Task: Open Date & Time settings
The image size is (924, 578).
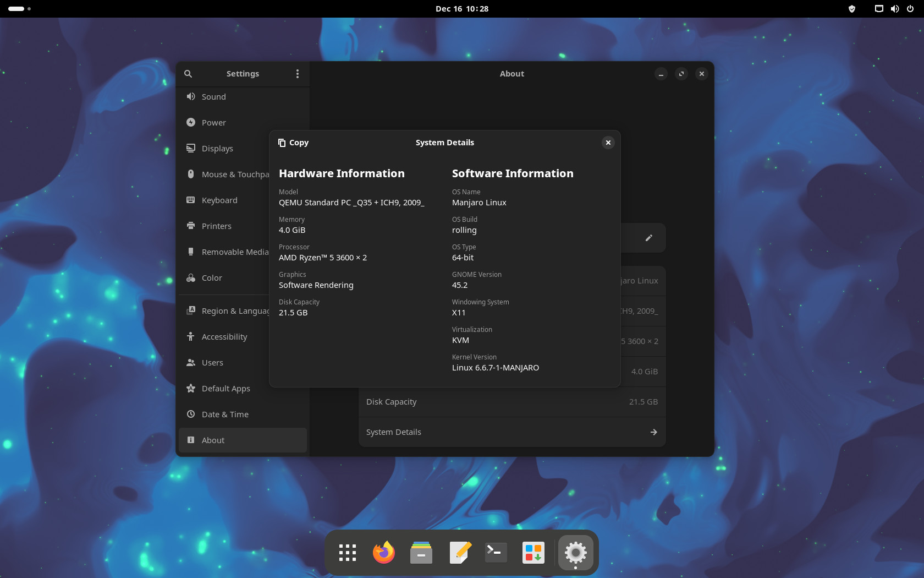Action: [243, 415]
